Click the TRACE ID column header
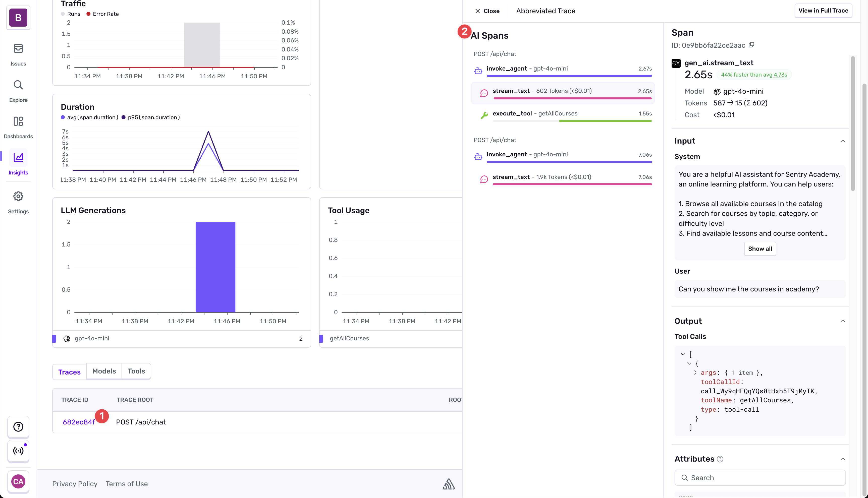 click(x=75, y=400)
